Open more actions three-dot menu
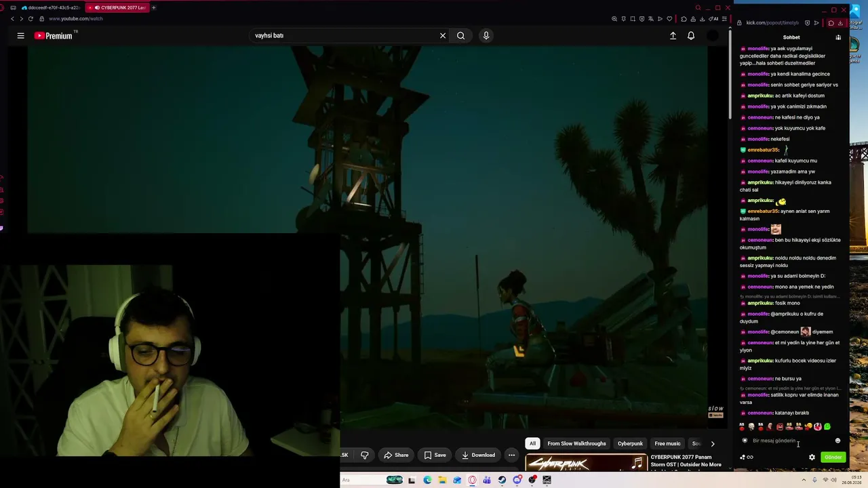Viewport: 868px width, 488px height. pyautogui.click(x=512, y=455)
